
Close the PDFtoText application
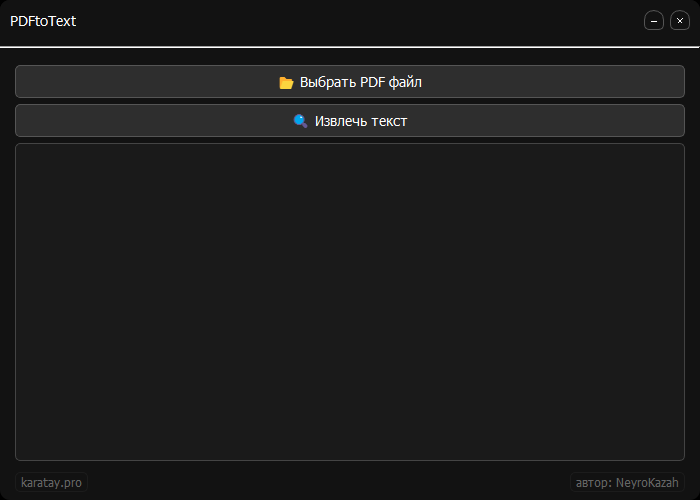pyautogui.click(x=680, y=21)
